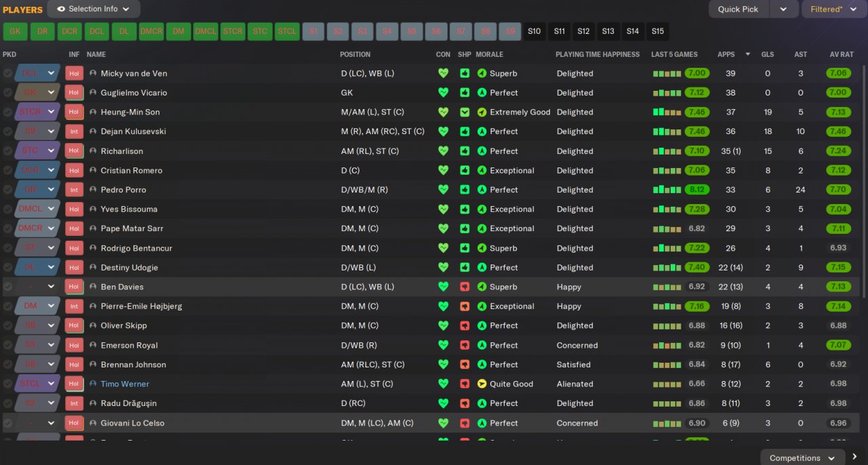
Task: Click Ben Davies' red match sharpness icon
Action: 465,287
